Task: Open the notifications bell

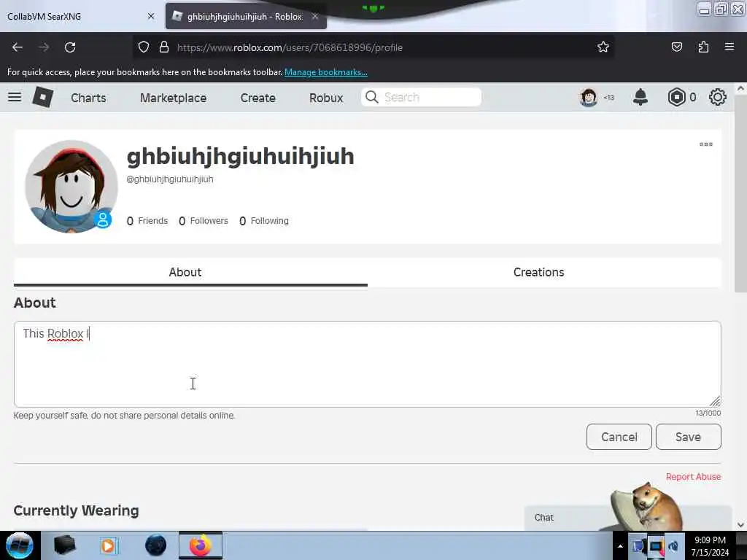Action: [x=640, y=97]
